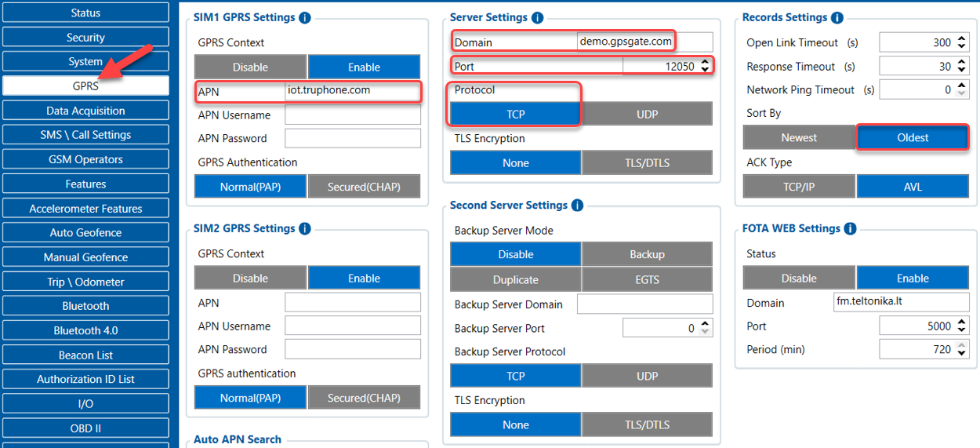980x448 pixels.
Task: Click the Open Link Timeout stepper
Action: pyautogui.click(x=924, y=42)
